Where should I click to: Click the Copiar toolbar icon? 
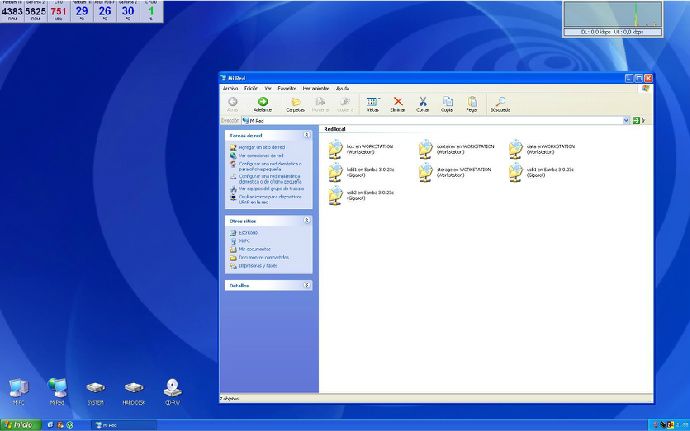click(447, 105)
